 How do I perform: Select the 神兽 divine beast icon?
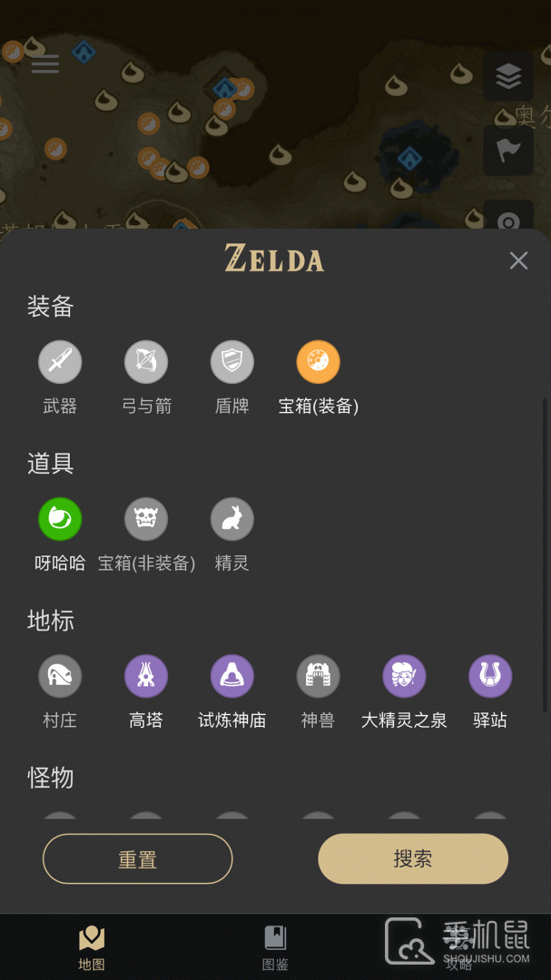click(x=318, y=677)
